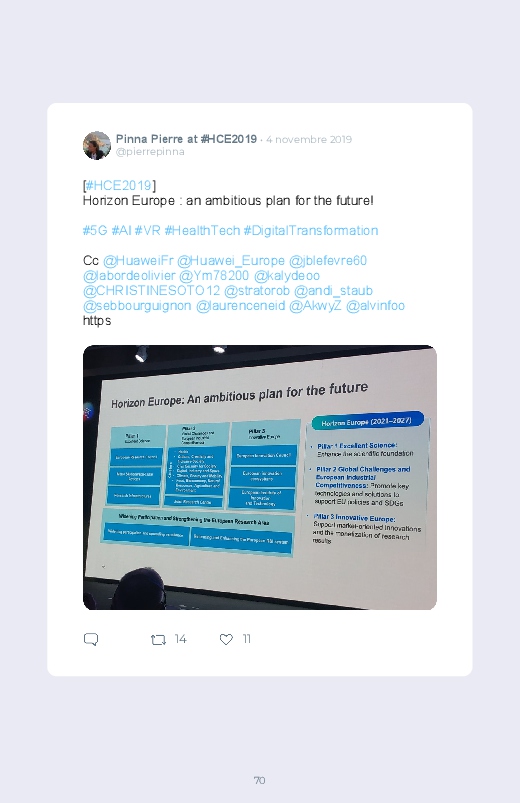
Task: Click the retweet arrows icon
Action: click(158, 640)
